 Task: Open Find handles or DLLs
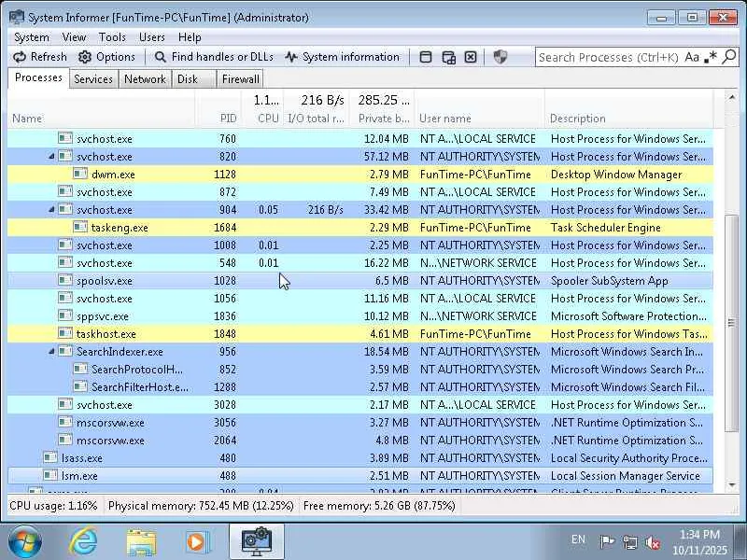214,57
